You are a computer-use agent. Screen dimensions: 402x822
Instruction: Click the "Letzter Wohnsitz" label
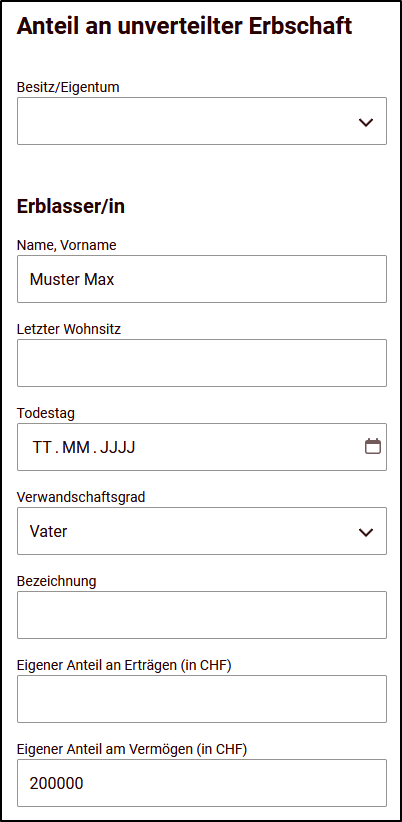pyautogui.click(x=69, y=329)
